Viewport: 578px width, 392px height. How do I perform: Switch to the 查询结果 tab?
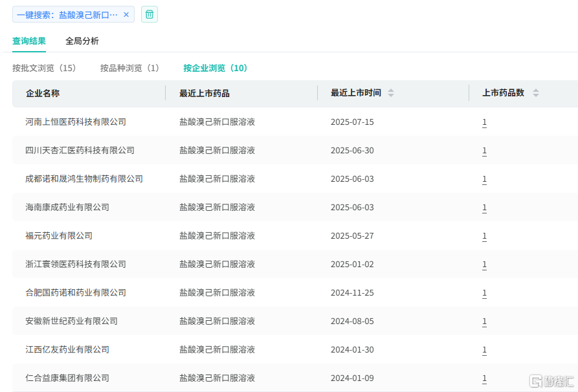click(x=29, y=41)
